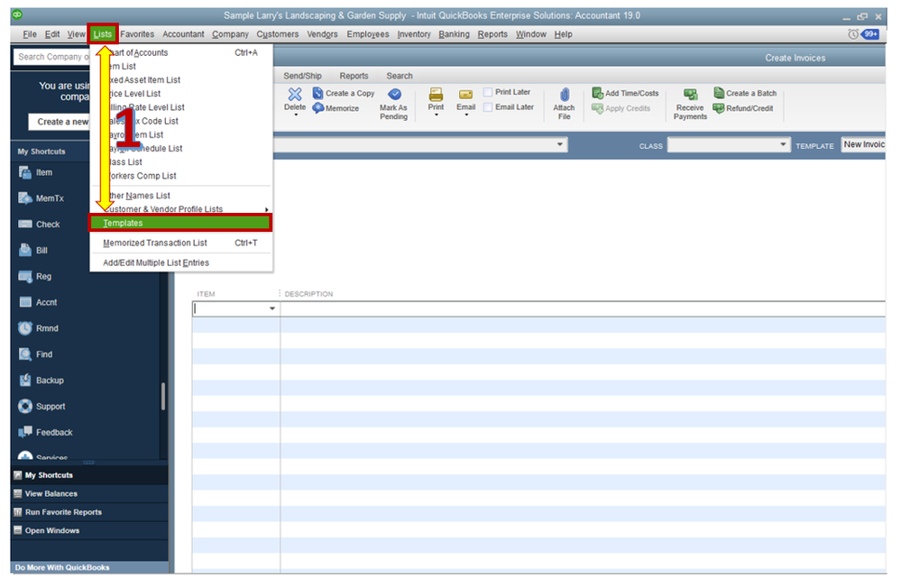Select Memorized Transaction List menu entry
Image resolution: width=901 pixels, height=588 pixels.
180,243
